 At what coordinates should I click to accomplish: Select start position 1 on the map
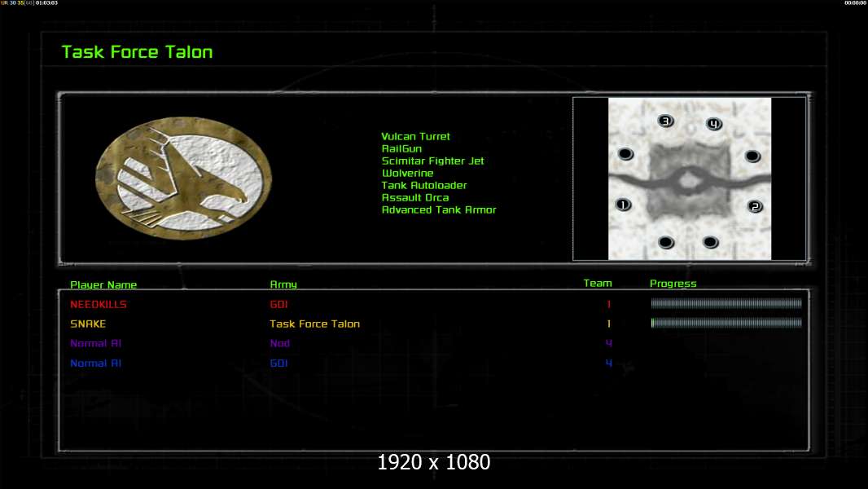click(x=624, y=205)
